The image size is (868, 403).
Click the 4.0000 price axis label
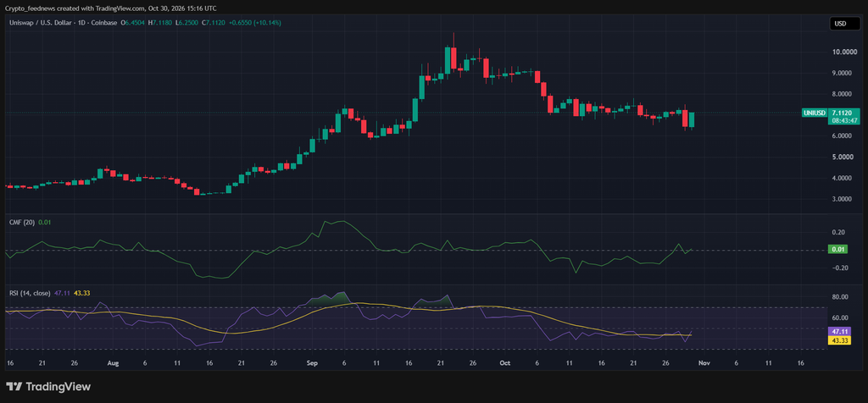pyautogui.click(x=841, y=178)
